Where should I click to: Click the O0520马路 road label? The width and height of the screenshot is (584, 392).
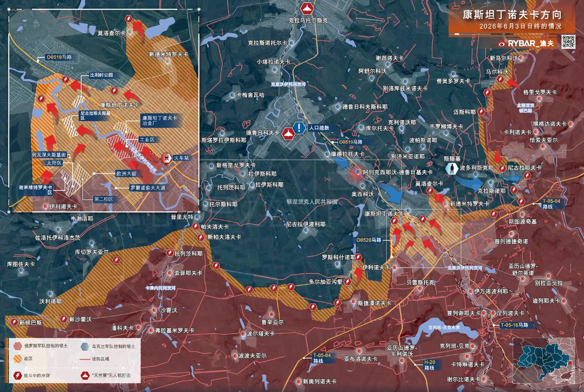point(369,240)
